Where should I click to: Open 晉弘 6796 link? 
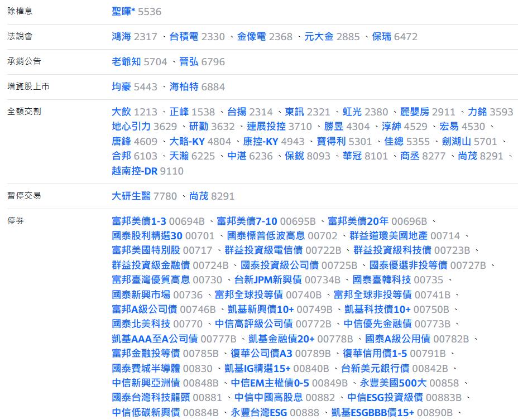click(x=202, y=62)
